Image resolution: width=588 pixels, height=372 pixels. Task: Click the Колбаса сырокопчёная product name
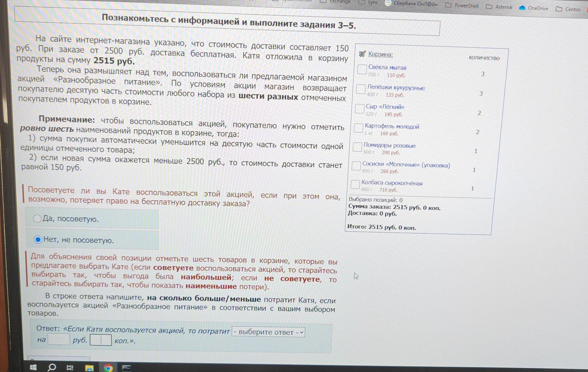point(392,183)
